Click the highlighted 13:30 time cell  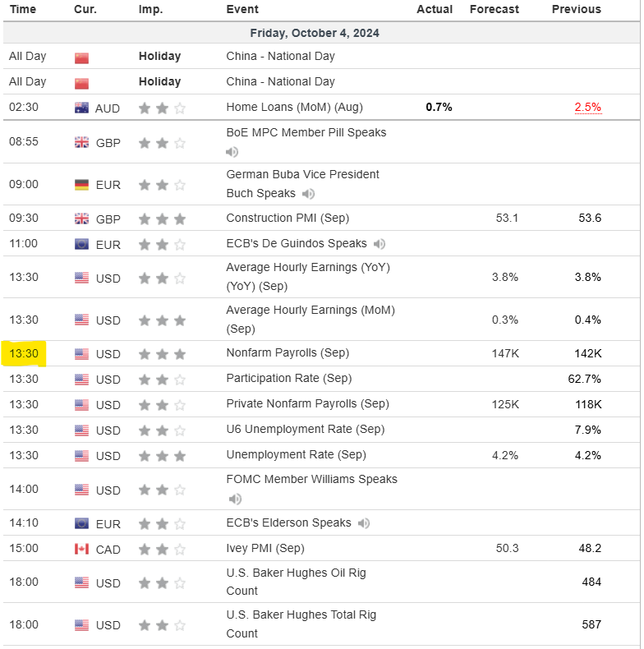click(24, 354)
